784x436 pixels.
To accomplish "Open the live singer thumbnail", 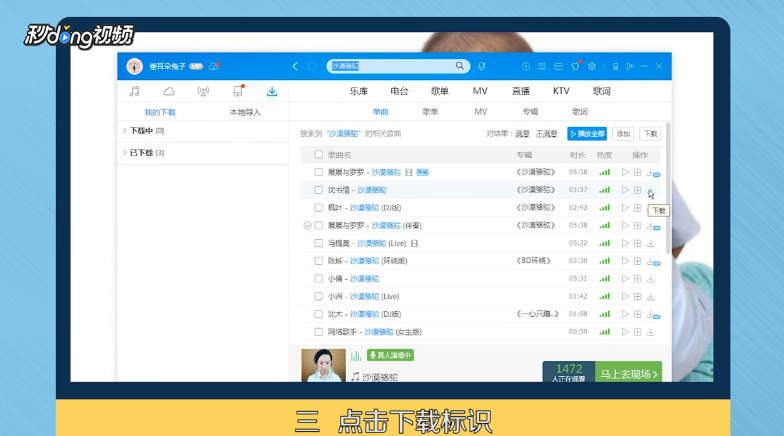I will click(324, 366).
